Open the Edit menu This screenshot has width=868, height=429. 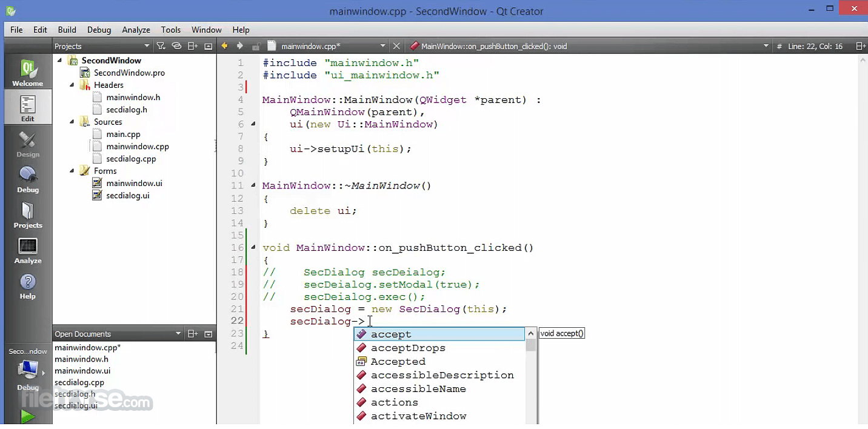click(40, 30)
